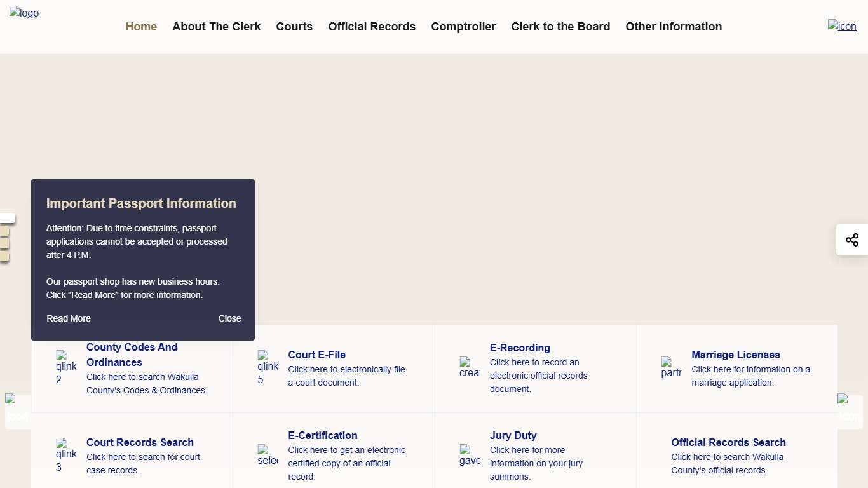Viewport: 868px width, 488px height.
Task: Open the Official Records menu item
Action: point(372,27)
